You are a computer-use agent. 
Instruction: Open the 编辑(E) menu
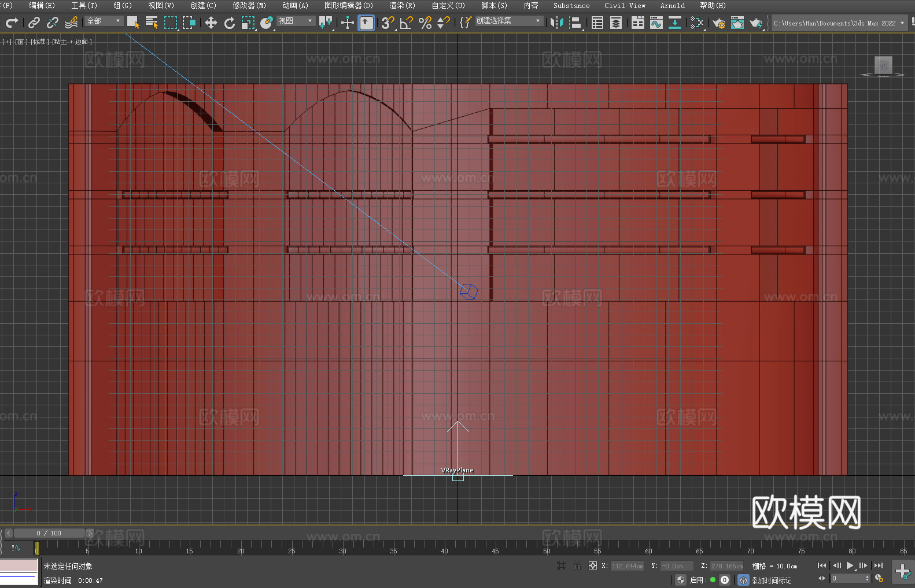(x=42, y=5)
